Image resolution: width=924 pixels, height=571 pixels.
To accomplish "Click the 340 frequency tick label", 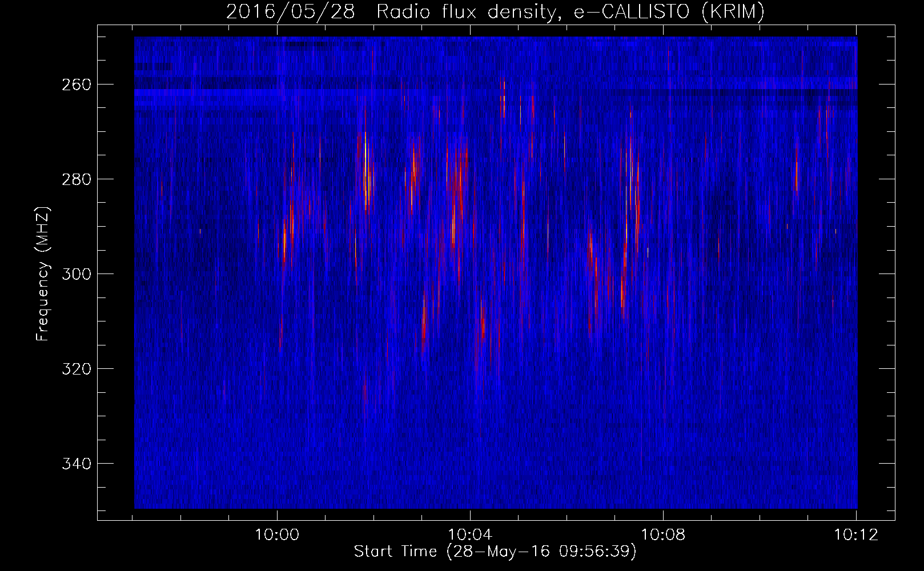I will pyautogui.click(x=75, y=464).
